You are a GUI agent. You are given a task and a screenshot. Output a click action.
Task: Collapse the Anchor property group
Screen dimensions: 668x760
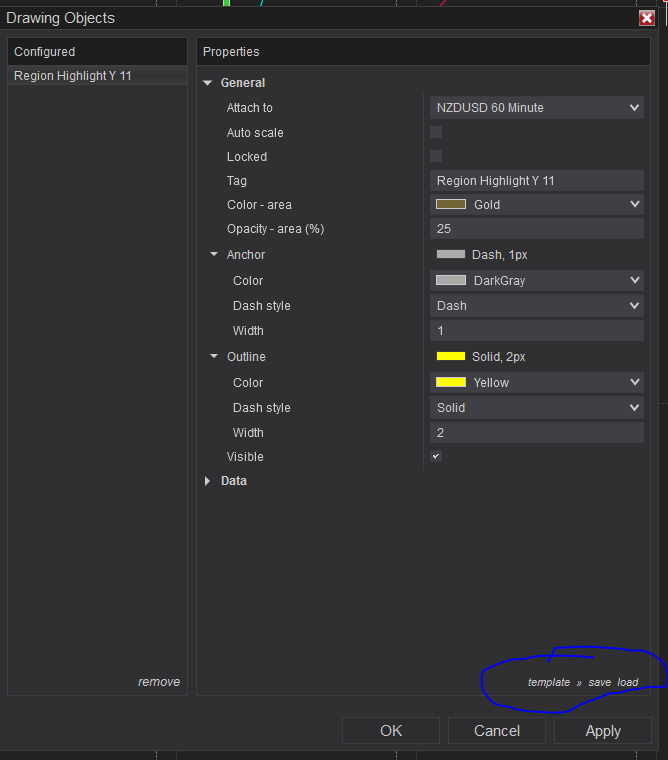tap(214, 255)
